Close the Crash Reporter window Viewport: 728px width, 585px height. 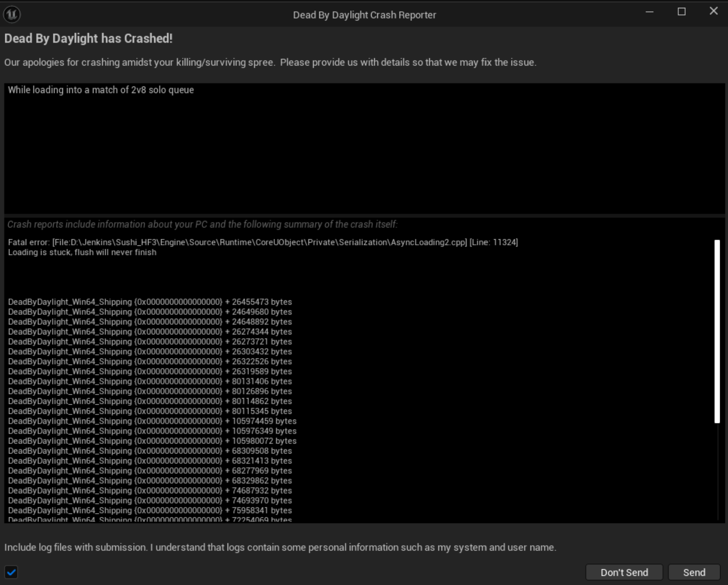click(714, 11)
